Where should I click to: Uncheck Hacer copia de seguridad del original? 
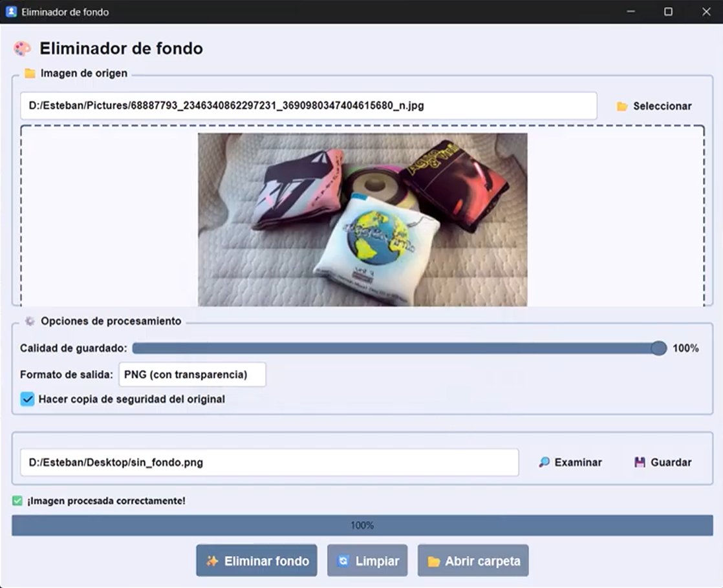[27, 399]
